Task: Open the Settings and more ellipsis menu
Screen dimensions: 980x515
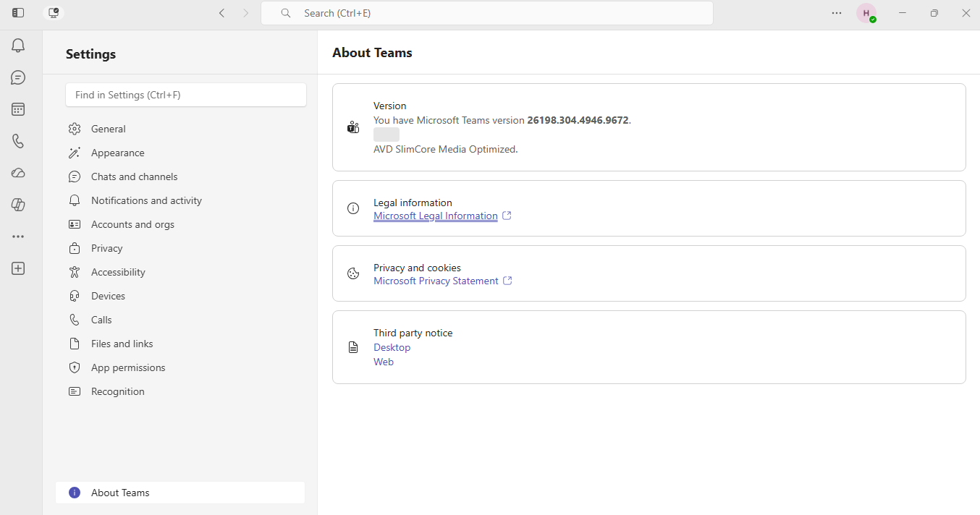Action: click(x=837, y=13)
